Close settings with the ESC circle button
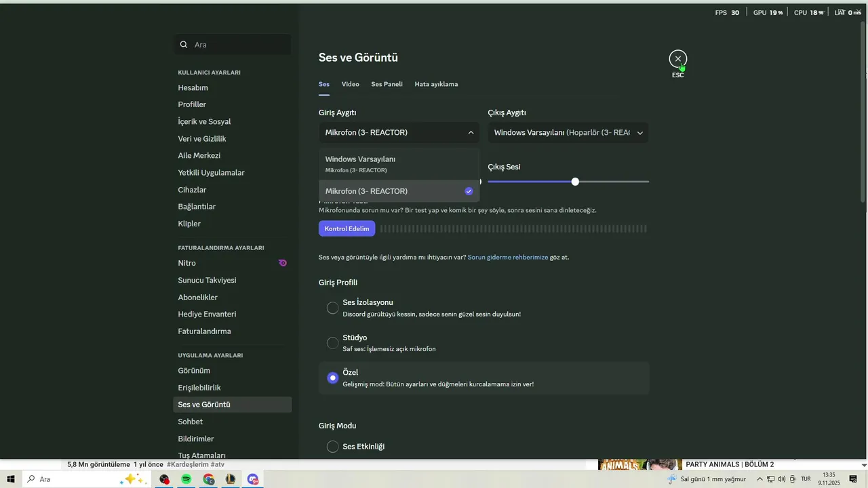This screenshot has height=488, width=868. point(677,59)
